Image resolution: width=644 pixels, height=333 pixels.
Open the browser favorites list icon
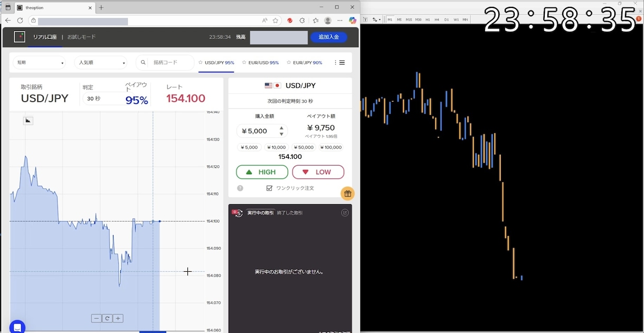click(x=316, y=21)
